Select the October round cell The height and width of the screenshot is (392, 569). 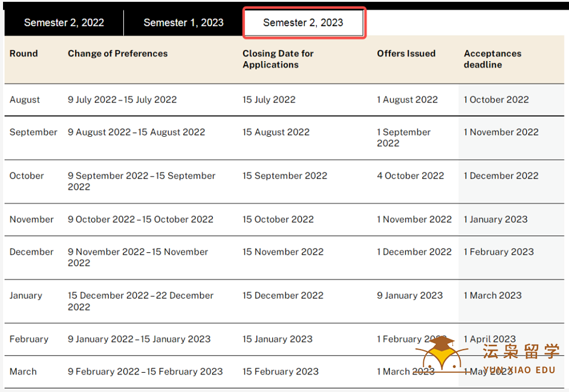click(27, 175)
